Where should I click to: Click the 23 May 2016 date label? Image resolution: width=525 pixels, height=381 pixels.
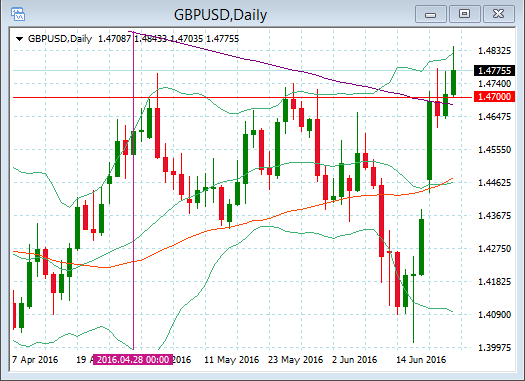(295, 360)
